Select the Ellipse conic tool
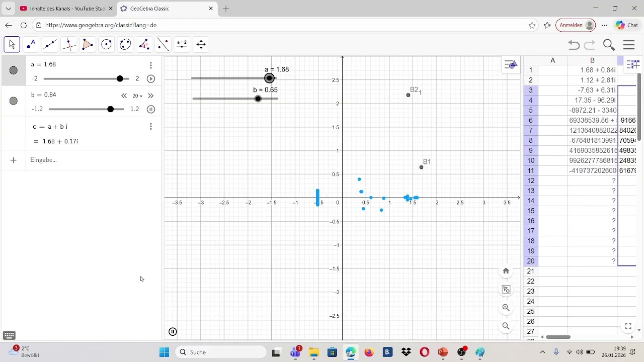This screenshot has width=644, height=362. point(125,45)
